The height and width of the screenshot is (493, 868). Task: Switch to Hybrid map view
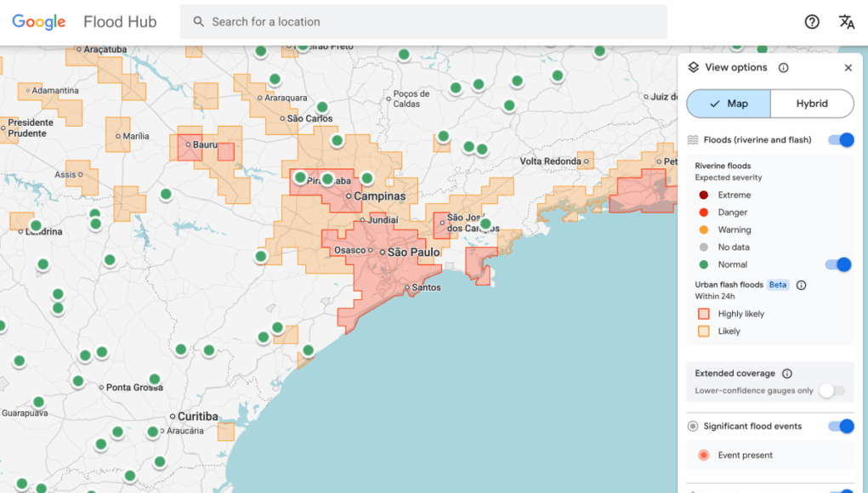(x=812, y=104)
